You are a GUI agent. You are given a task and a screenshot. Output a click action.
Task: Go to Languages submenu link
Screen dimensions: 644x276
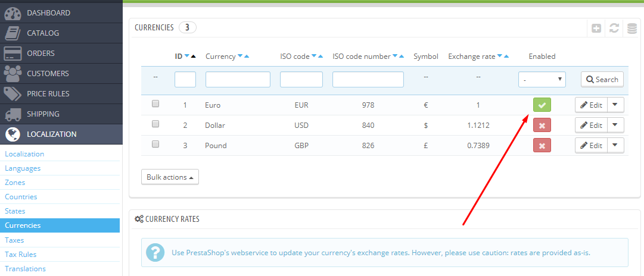pyautogui.click(x=23, y=168)
